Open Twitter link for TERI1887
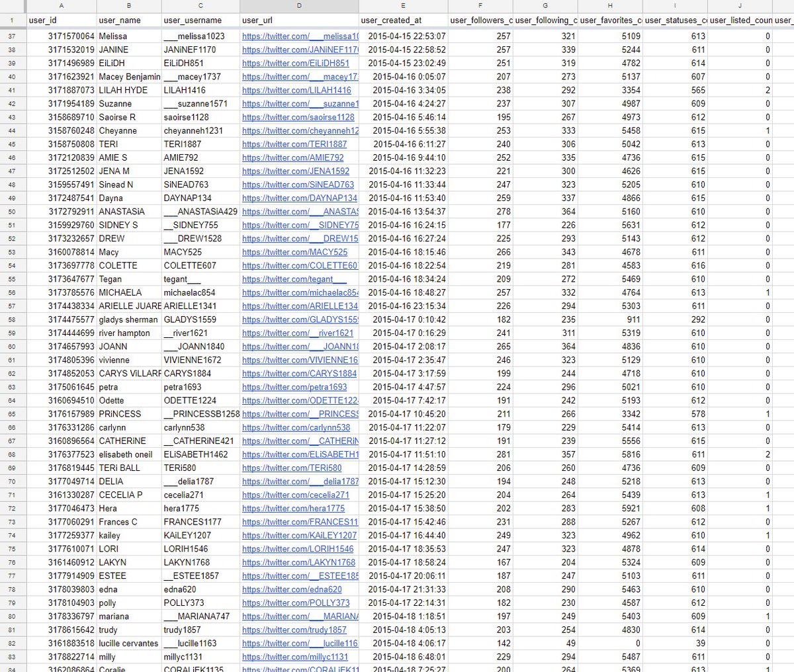Image resolution: width=794 pixels, height=672 pixels. [x=294, y=144]
